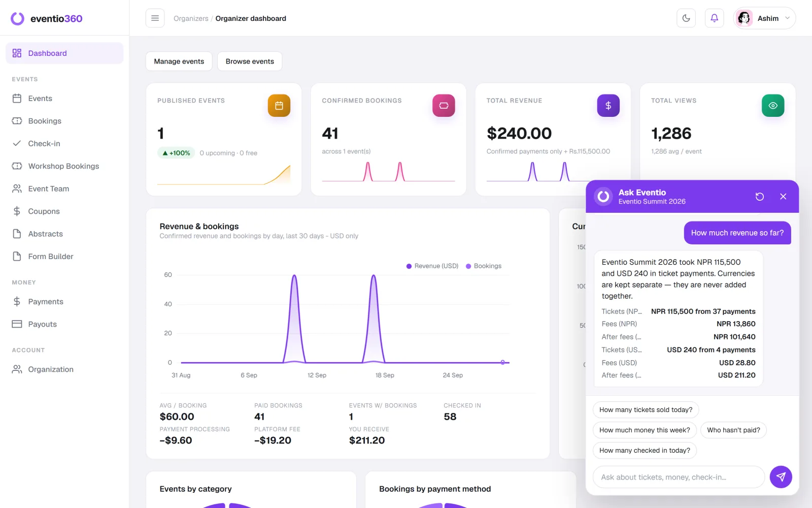This screenshot has height=508, width=812.
Task: Open the Dashboard sidebar item
Action: [x=64, y=53]
